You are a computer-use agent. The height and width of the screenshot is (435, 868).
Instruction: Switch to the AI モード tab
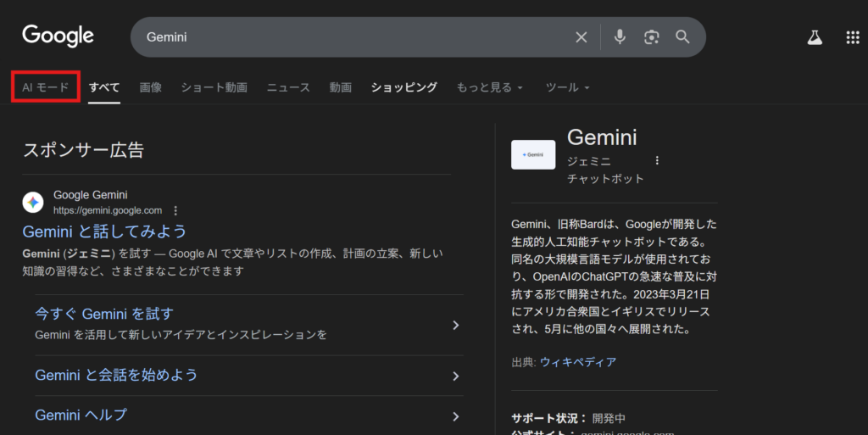(46, 87)
